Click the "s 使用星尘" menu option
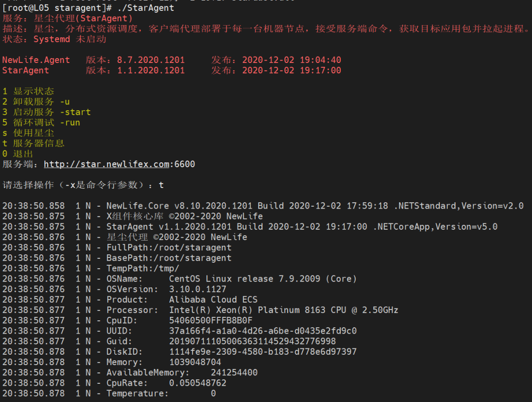This screenshot has height=402, width=532. click(28, 133)
